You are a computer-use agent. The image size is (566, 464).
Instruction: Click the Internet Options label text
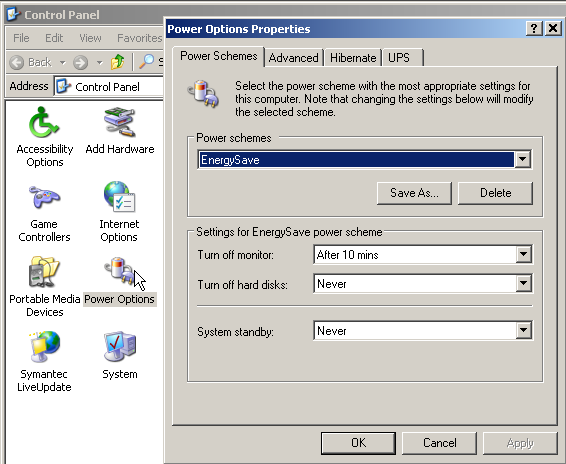click(119, 230)
